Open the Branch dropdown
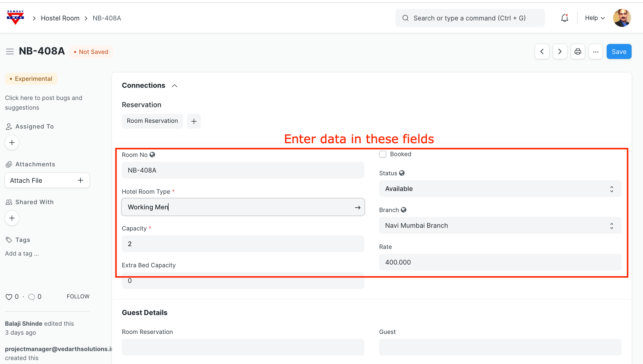643x364 pixels. 500,225
